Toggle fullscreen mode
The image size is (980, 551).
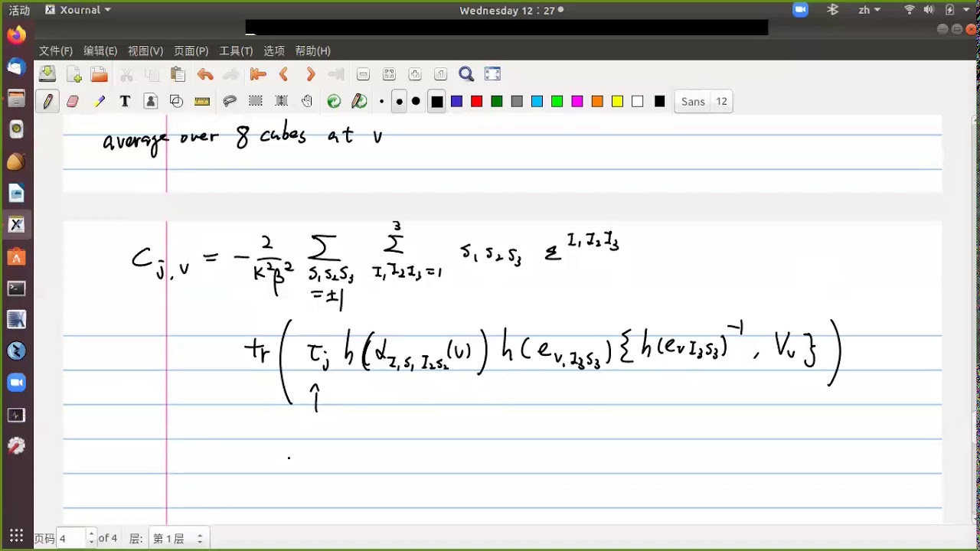[x=492, y=74]
